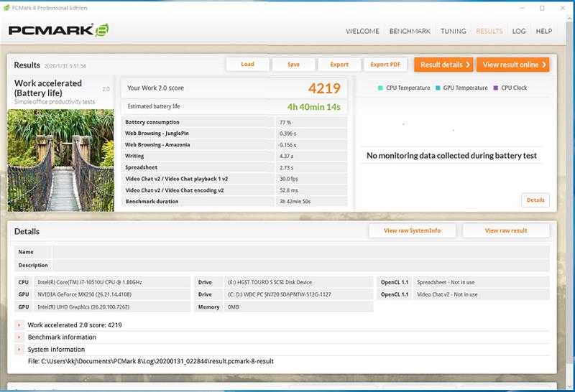
Task: Click the purple CPU Clock legend marker
Action: tap(495, 88)
